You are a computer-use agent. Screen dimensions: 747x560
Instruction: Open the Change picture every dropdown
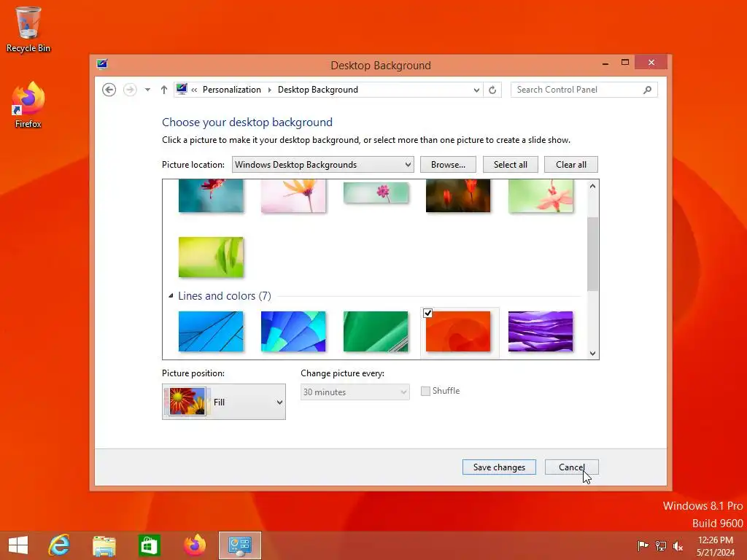coord(355,392)
